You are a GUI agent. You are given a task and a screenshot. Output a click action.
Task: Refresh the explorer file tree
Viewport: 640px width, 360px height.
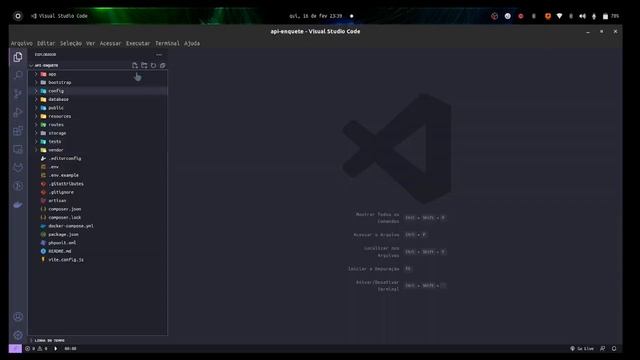(x=153, y=65)
